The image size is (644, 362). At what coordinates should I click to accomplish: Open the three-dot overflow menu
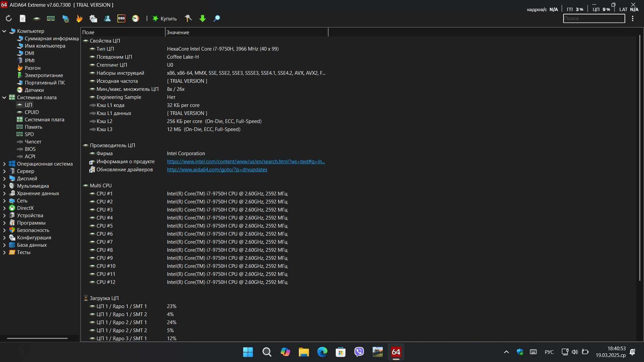click(x=633, y=18)
